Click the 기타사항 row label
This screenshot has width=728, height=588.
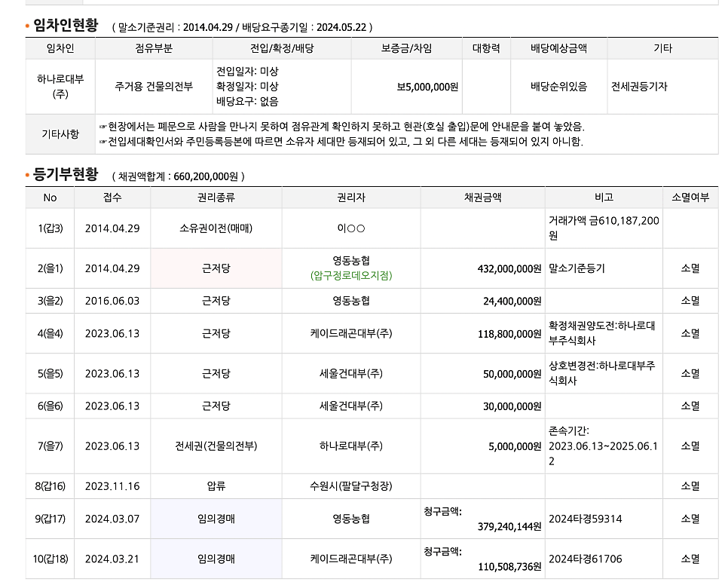(60, 134)
